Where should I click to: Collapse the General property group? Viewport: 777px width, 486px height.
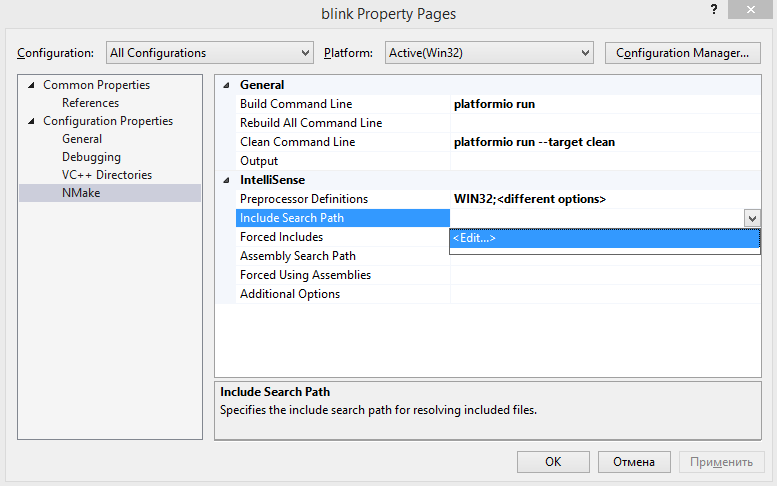click(226, 85)
